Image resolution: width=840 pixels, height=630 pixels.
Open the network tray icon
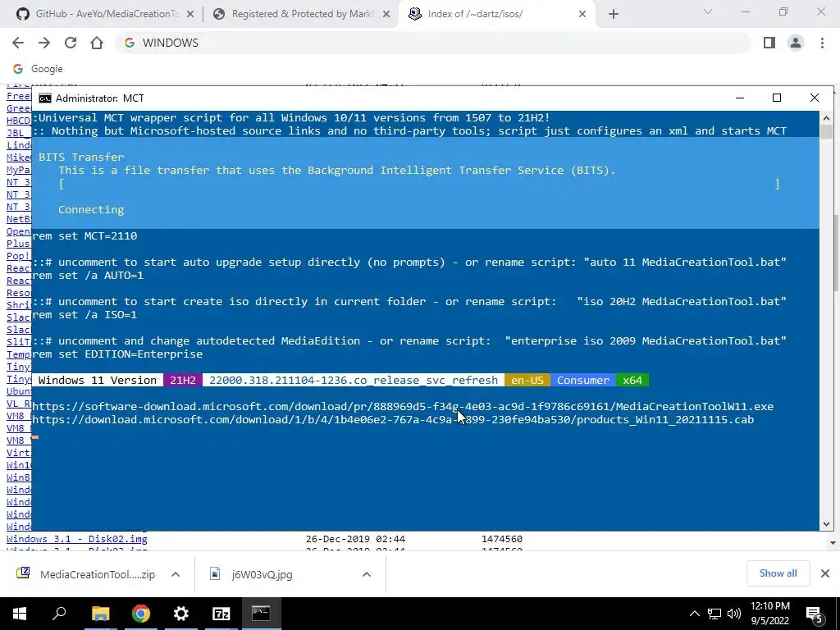(x=714, y=614)
